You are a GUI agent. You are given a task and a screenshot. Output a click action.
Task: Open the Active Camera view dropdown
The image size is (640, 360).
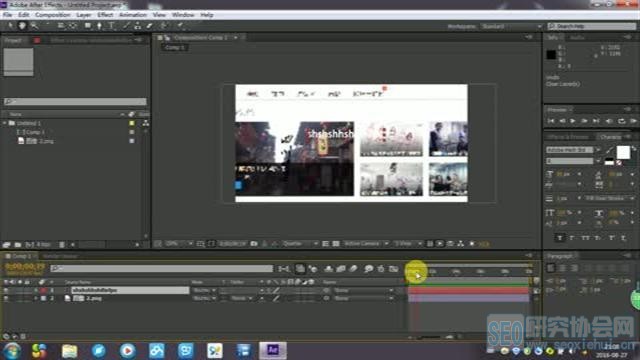point(365,244)
